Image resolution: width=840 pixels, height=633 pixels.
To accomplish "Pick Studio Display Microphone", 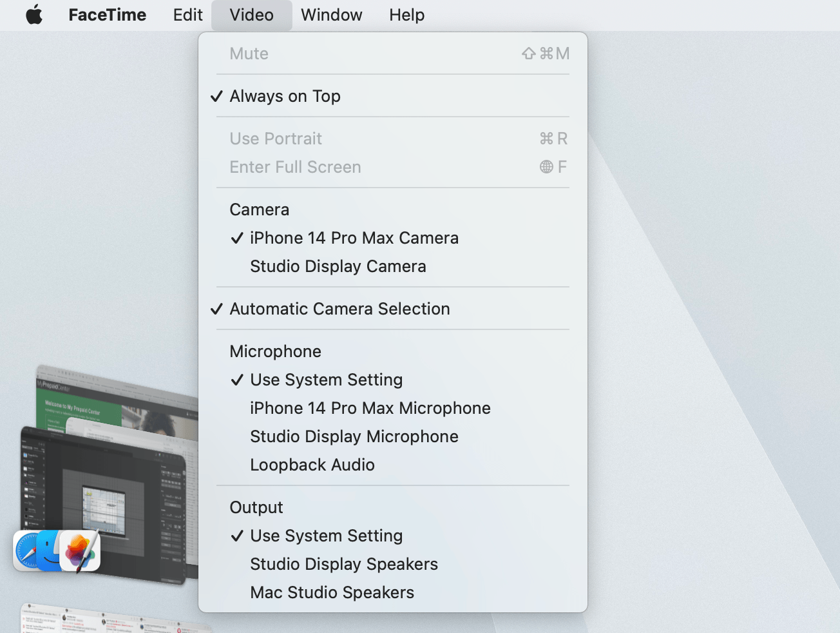I will tap(393, 436).
